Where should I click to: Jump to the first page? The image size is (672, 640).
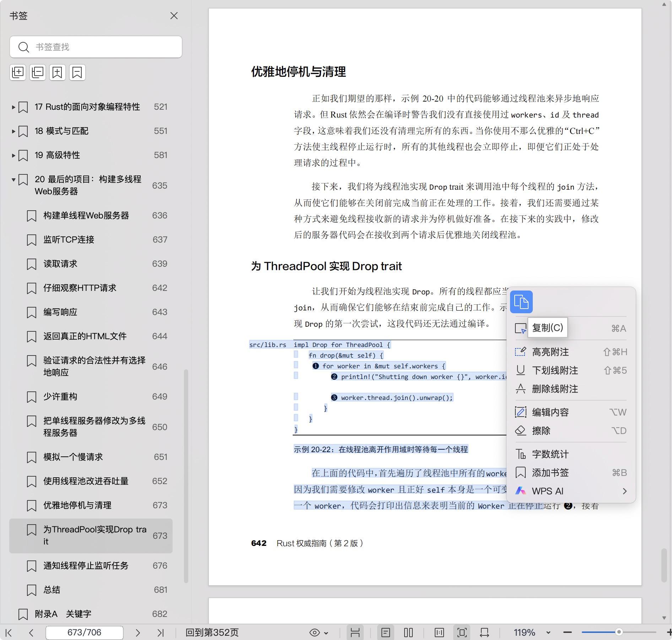9,633
